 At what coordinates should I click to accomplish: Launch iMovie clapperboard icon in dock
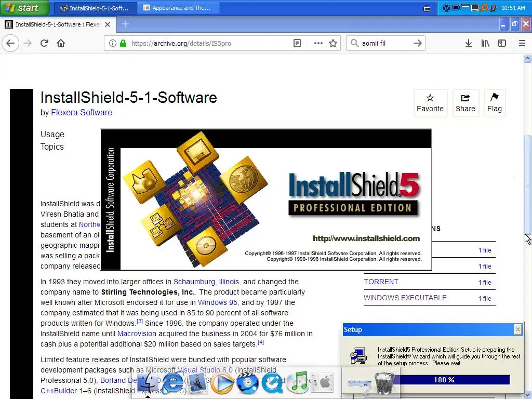point(248,383)
